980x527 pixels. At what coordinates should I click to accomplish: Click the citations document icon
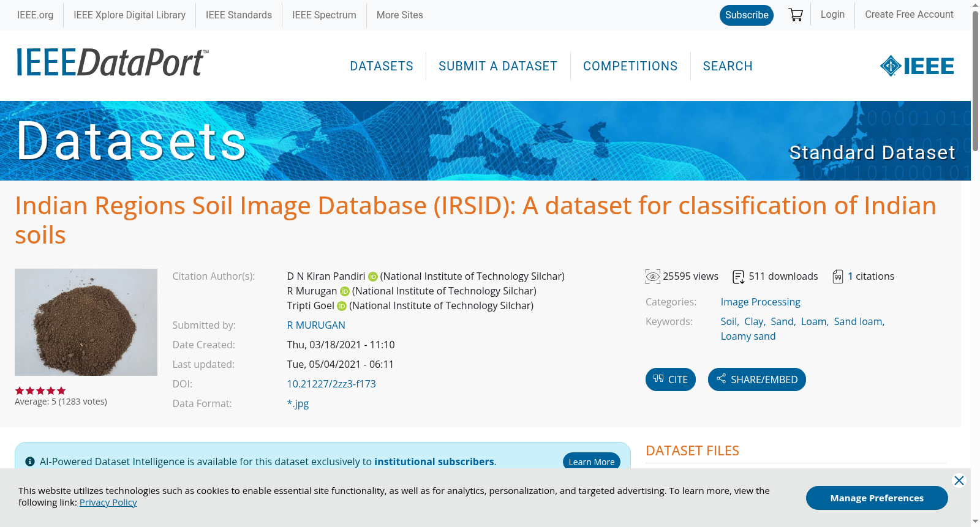click(x=838, y=277)
